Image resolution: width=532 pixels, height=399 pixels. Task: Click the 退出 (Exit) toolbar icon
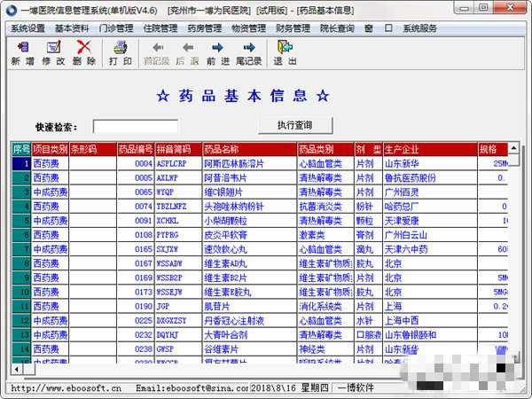(285, 47)
